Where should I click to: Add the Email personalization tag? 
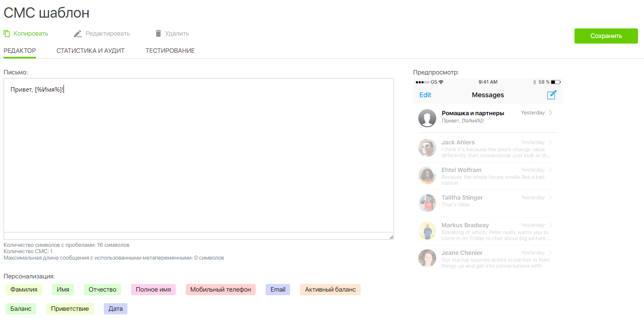click(278, 290)
